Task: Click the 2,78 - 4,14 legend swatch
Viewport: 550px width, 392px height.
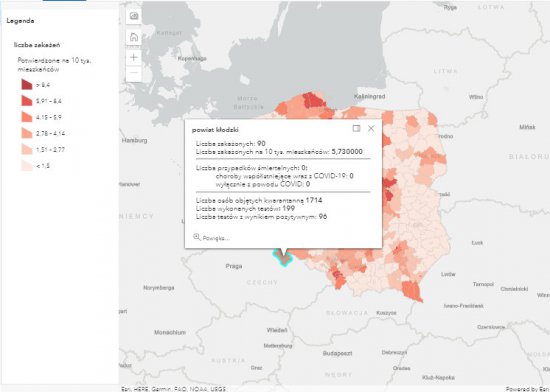Action: point(27,133)
